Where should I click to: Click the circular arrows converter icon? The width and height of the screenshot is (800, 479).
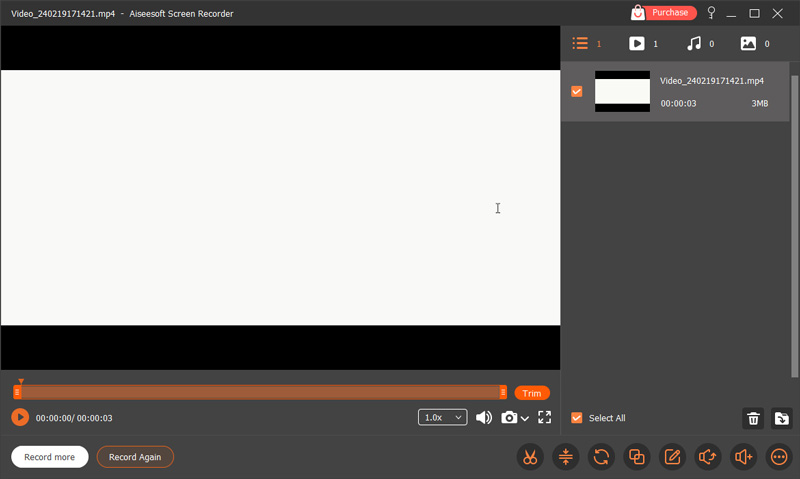(x=601, y=457)
